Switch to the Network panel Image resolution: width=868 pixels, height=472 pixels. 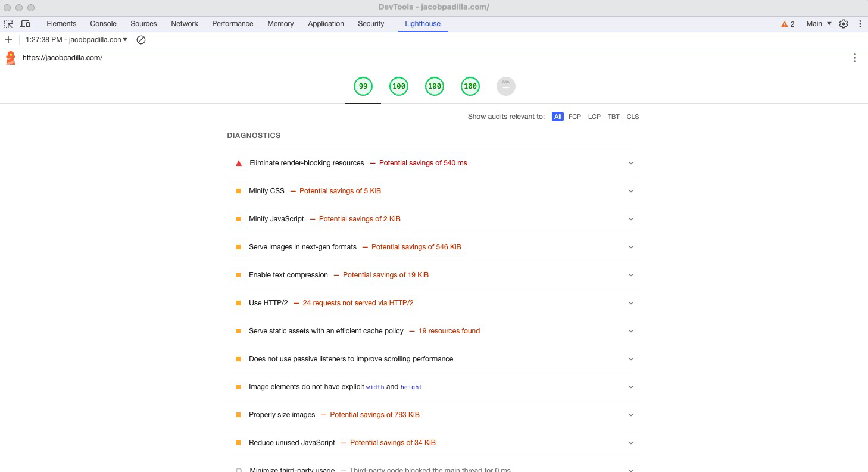[x=184, y=24]
